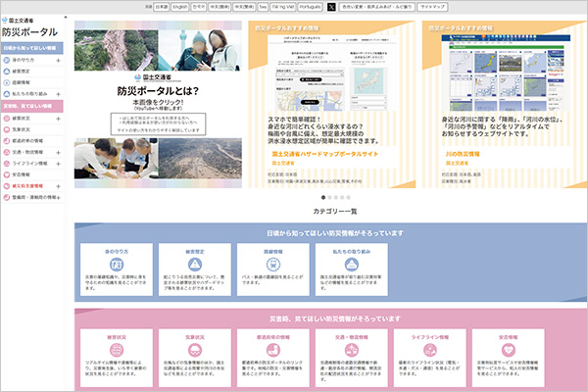Expand the 身の守り方 sidebar submenu

click(x=59, y=61)
